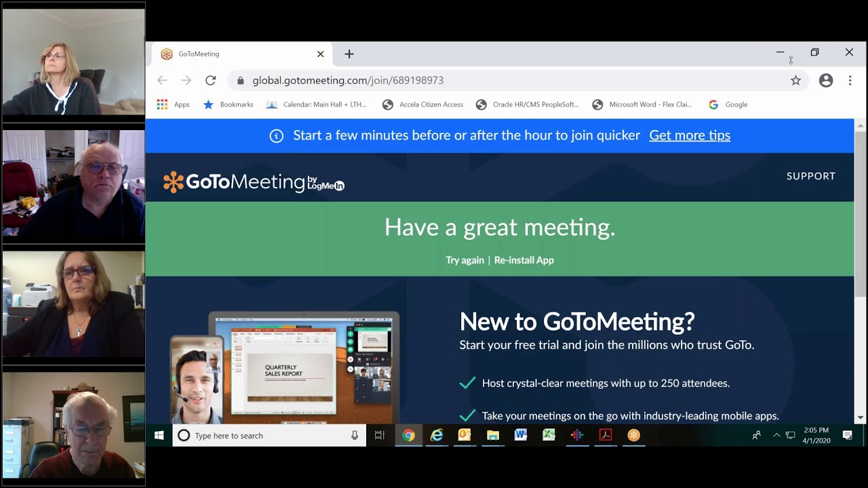Reload the current page

coord(211,80)
